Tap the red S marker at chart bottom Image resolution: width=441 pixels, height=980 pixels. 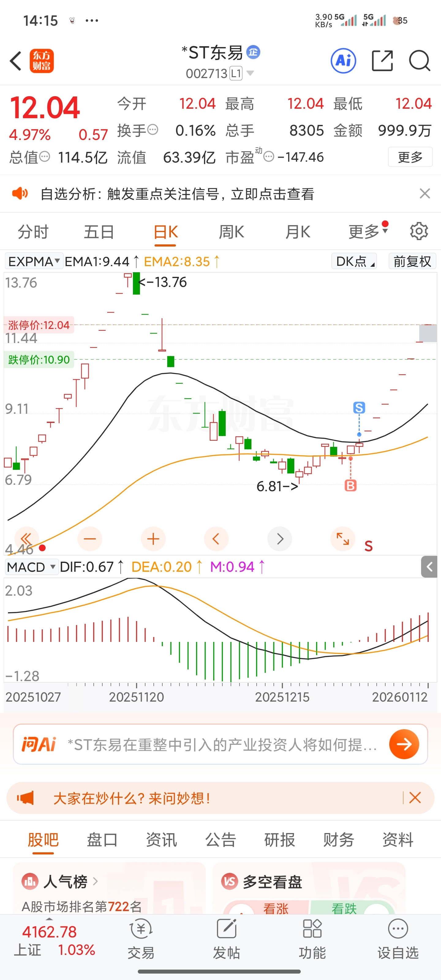click(x=368, y=546)
